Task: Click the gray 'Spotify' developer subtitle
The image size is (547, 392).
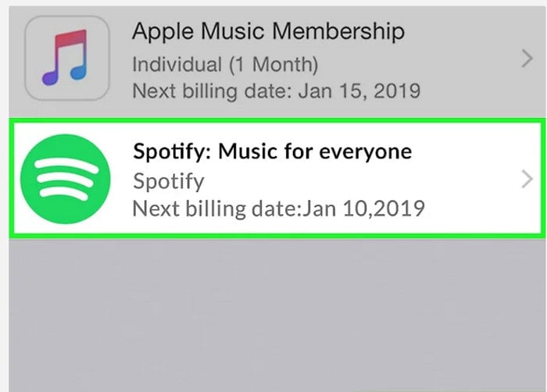Action: pyautogui.click(x=169, y=181)
